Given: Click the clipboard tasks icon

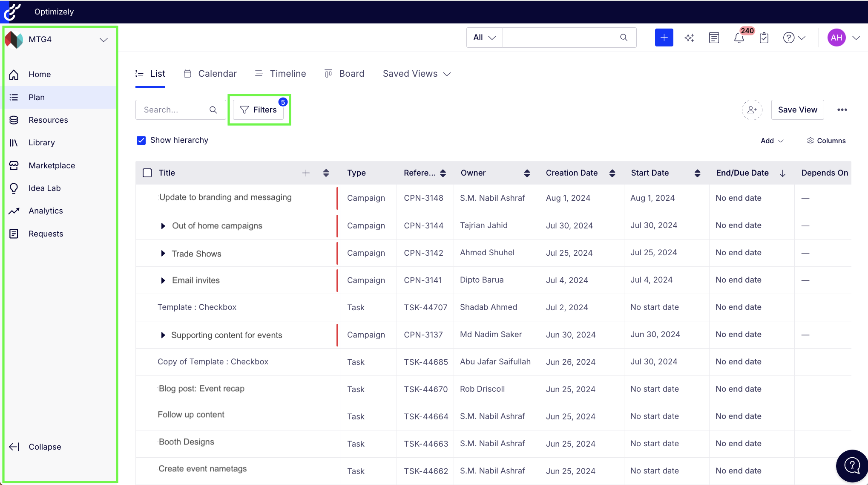Looking at the screenshot, I should [764, 38].
